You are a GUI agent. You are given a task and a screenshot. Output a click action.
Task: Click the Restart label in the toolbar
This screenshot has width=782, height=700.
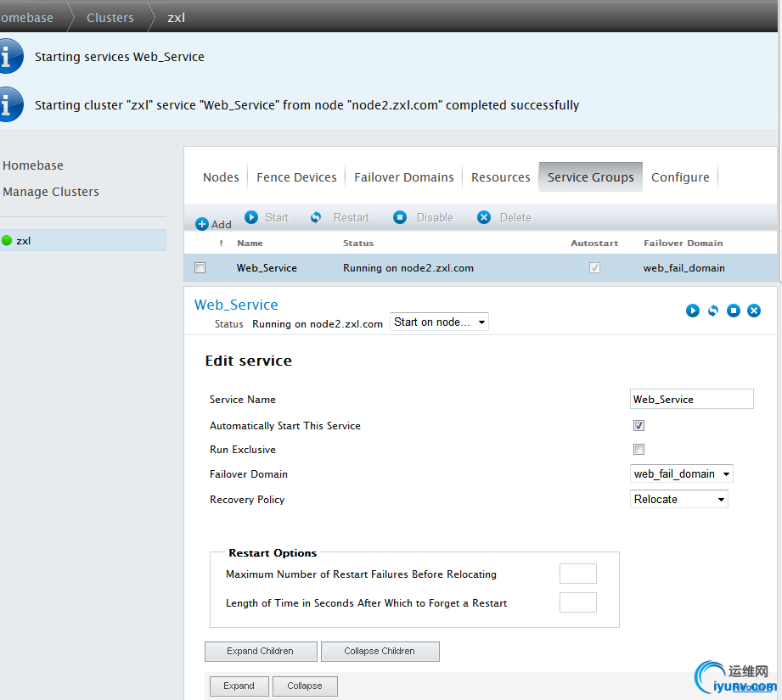click(352, 218)
